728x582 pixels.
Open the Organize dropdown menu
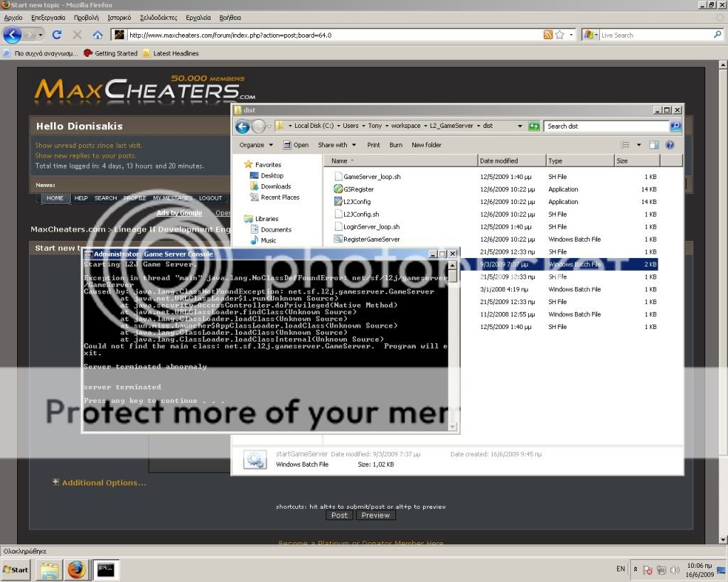[x=255, y=145]
